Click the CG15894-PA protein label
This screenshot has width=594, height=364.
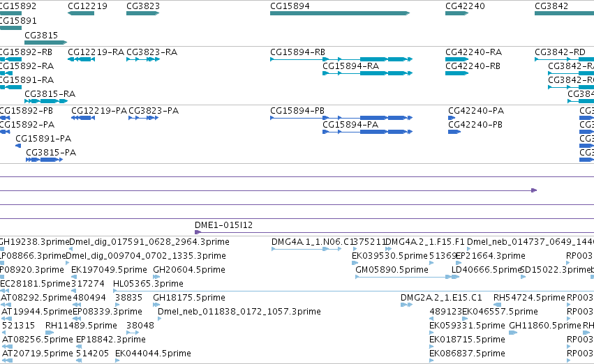tap(350, 125)
